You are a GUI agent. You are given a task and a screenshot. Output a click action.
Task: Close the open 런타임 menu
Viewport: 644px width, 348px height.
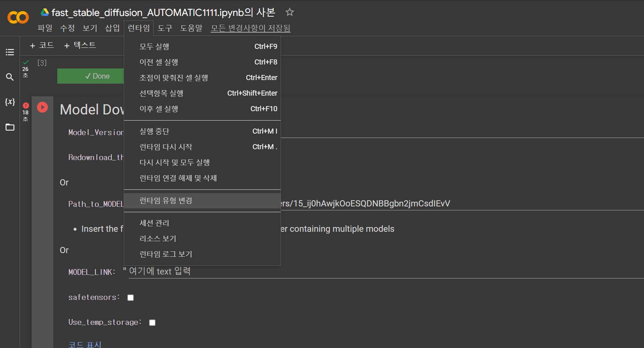[139, 28]
